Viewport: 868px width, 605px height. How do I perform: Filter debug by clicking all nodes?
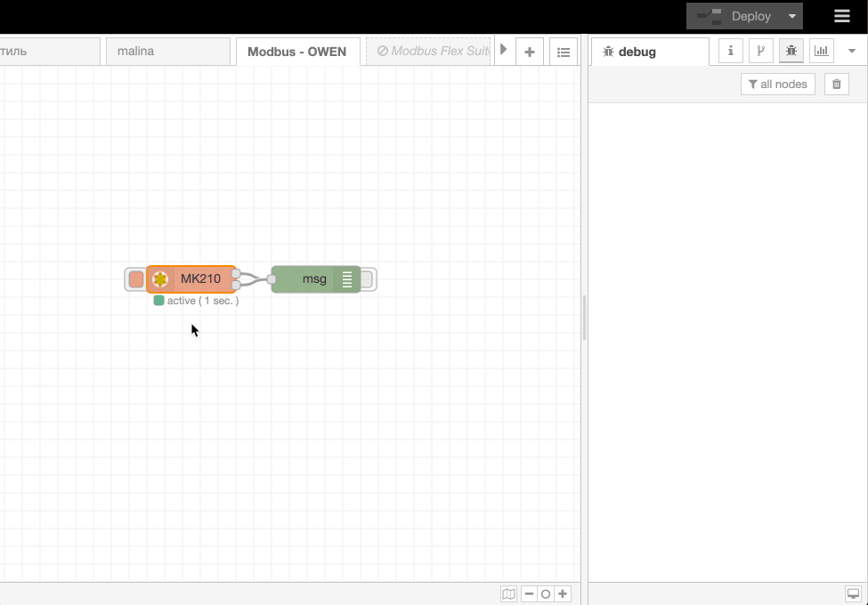[x=777, y=84]
